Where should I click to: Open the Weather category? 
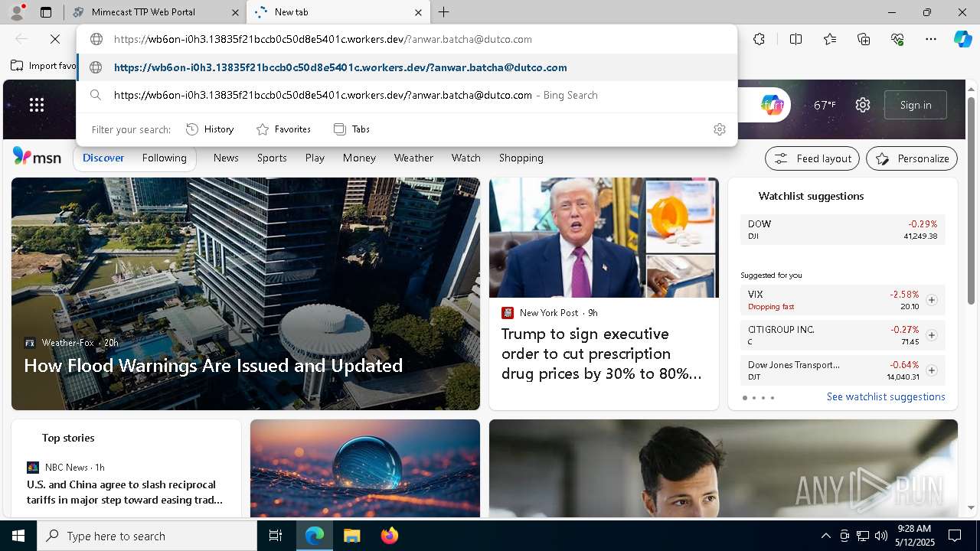point(413,158)
